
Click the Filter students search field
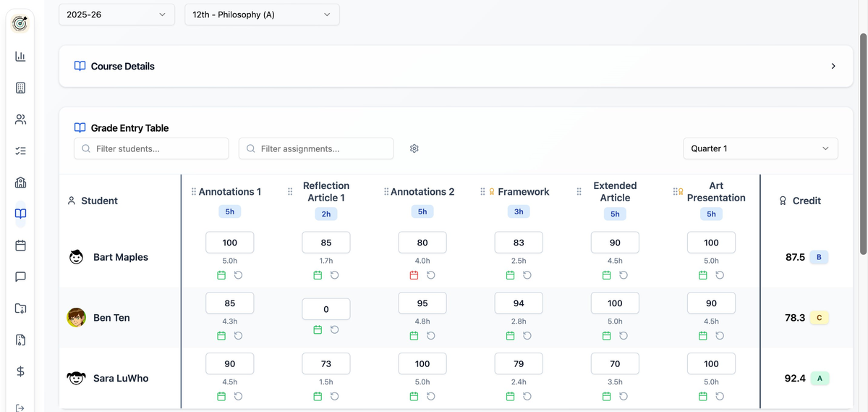[151, 148]
